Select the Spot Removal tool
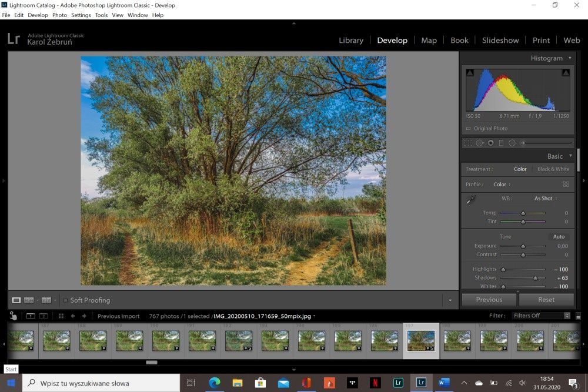This screenshot has height=392, width=588. tap(479, 143)
